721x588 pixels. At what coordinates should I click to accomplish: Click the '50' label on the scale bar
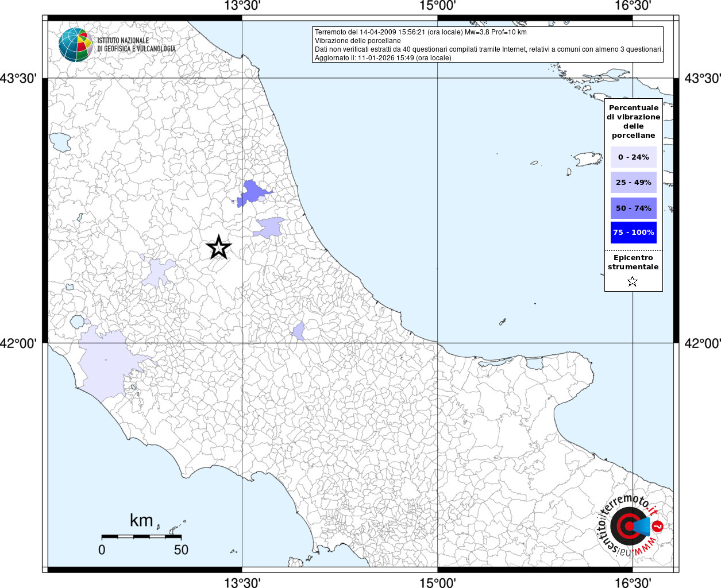tap(181, 550)
